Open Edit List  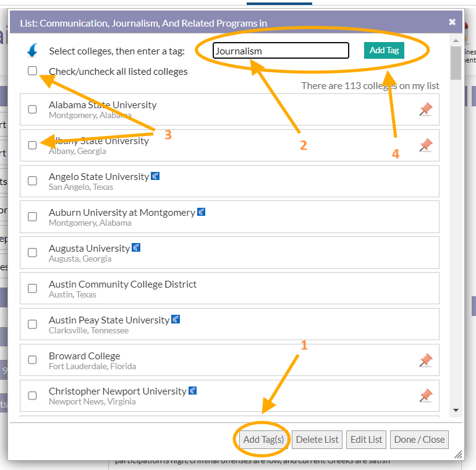pos(367,440)
